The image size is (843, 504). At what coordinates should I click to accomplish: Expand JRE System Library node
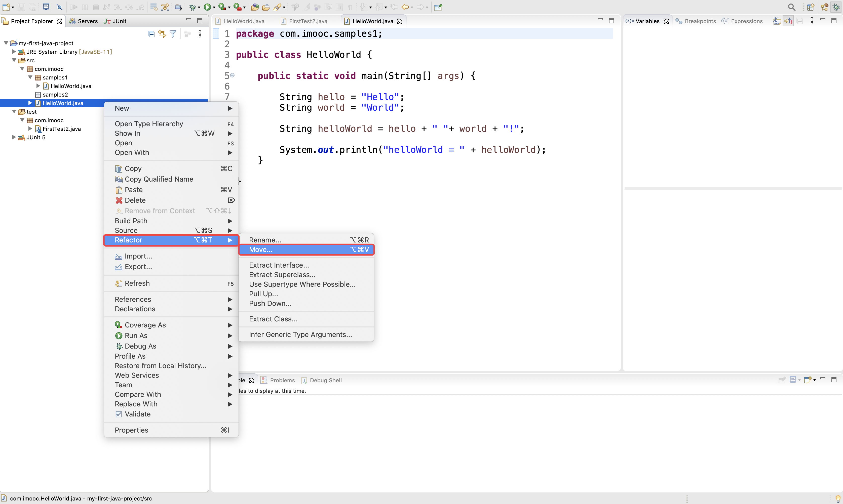(x=14, y=52)
